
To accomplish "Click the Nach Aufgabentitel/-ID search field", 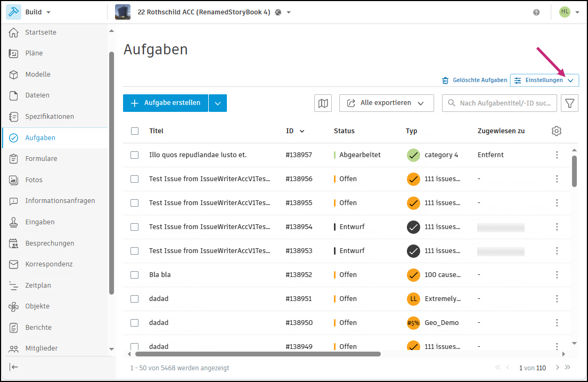I will (x=500, y=103).
